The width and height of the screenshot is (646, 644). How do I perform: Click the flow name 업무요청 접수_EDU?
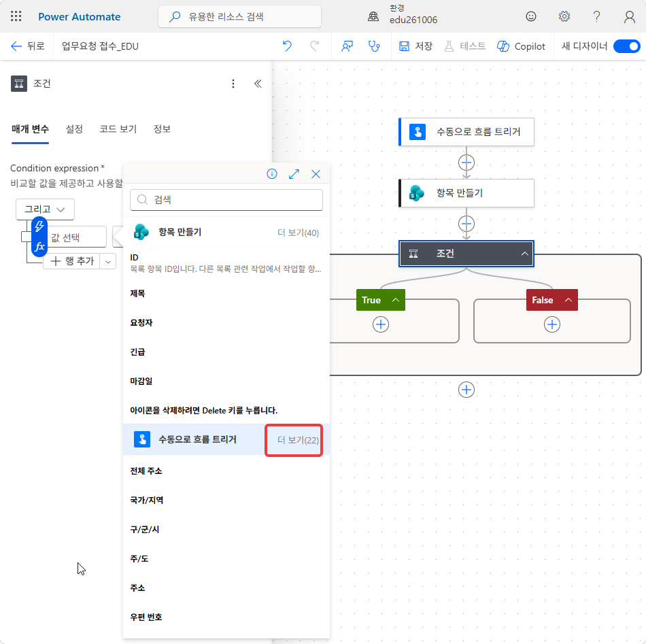pyautogui.click(x=100, y=46)
